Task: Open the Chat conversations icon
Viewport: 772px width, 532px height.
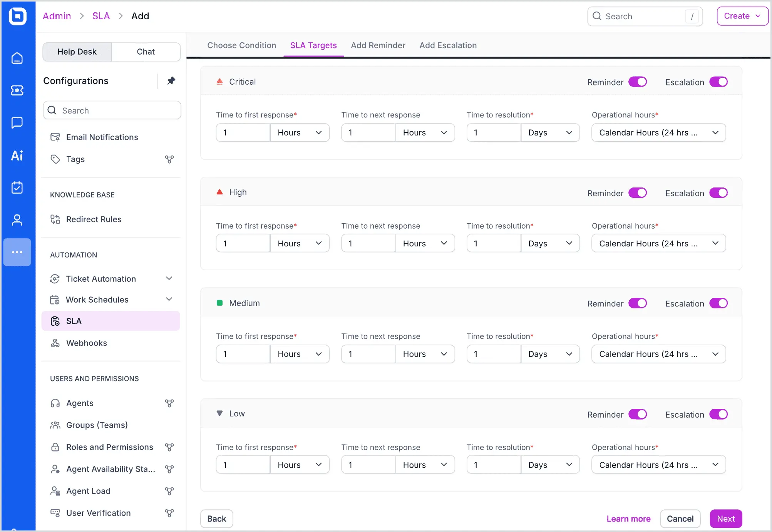Action: pos(17,123)
